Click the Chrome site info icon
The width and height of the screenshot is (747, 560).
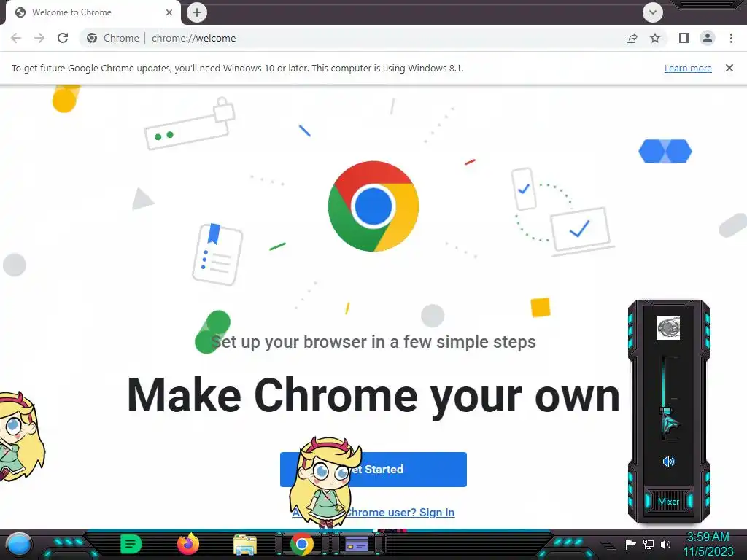click(x=92, y=38)
